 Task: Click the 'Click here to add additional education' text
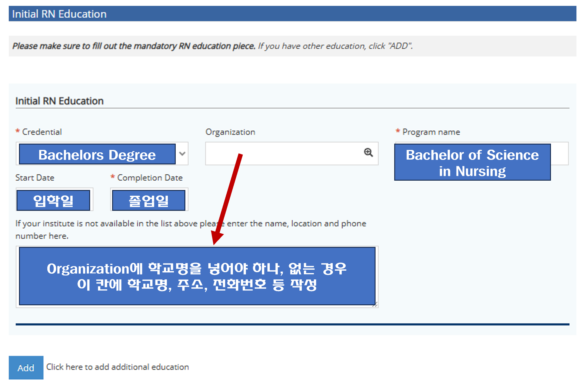(118, 367)
